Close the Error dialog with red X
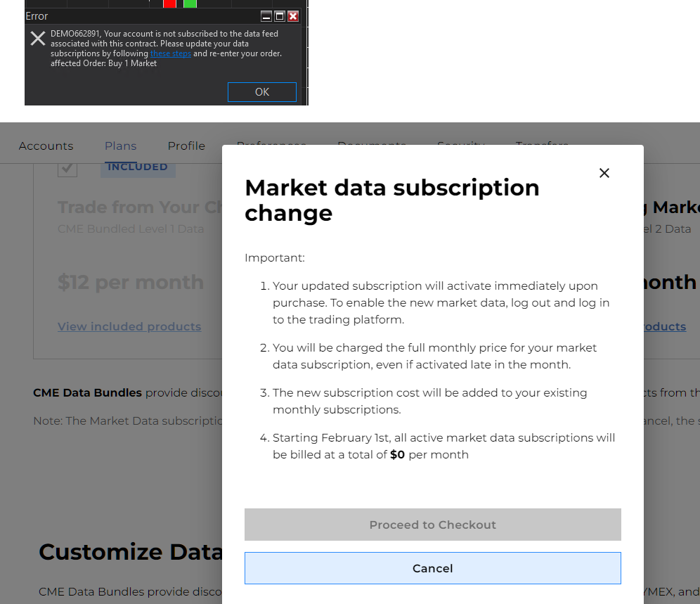Viewport: 700px width, 604px height. coord(293,16)
